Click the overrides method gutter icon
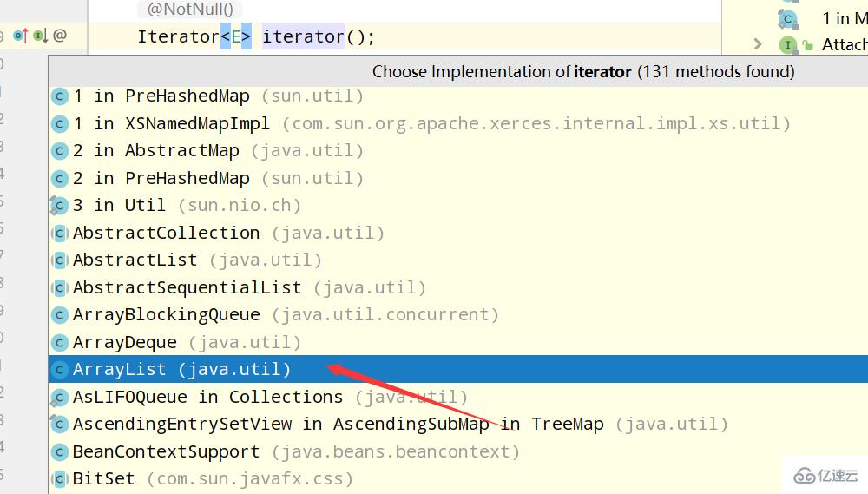Viewport: 868px width, 494px height. pos(21,36)
